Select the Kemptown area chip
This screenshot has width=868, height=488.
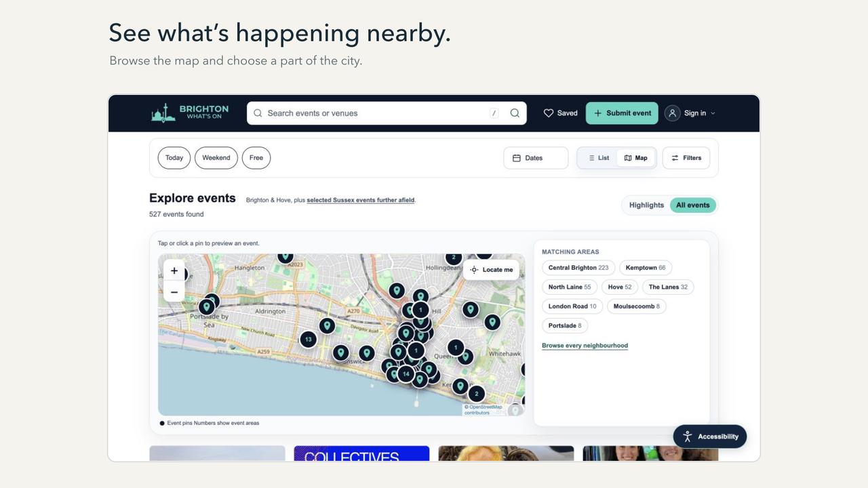[646, 268]
